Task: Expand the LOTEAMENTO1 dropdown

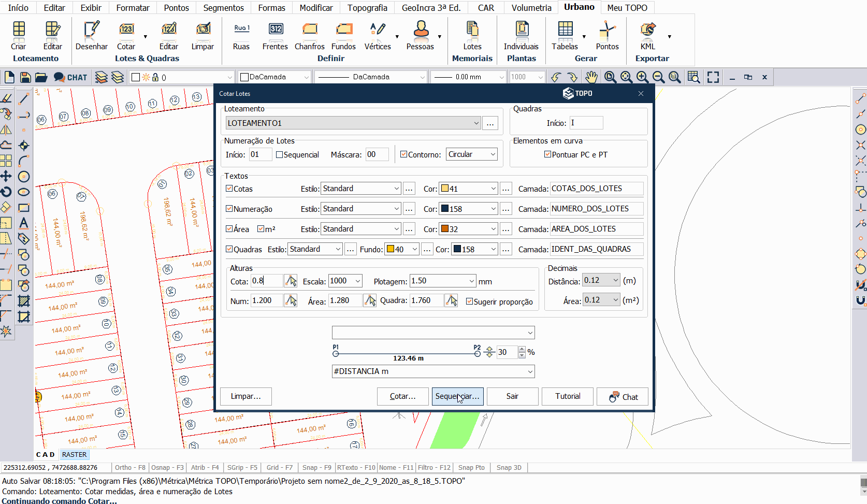Action: (x=476, y=123)
